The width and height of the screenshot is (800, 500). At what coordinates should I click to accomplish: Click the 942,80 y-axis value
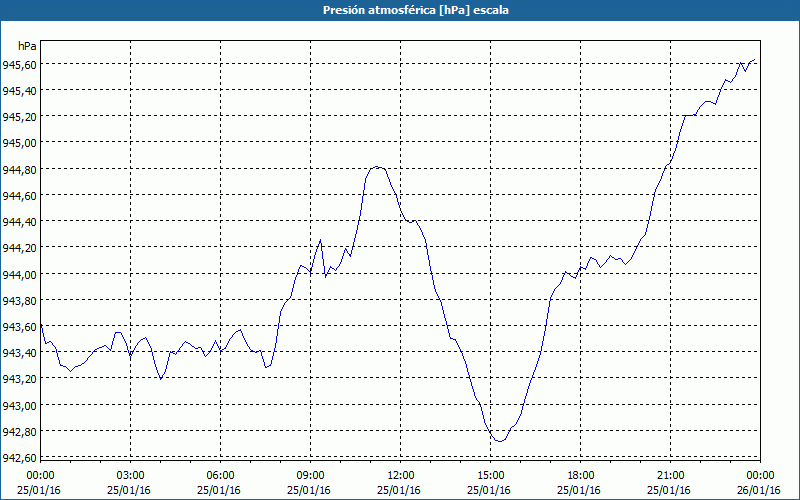pyautogui.click(x=19, y=432)
